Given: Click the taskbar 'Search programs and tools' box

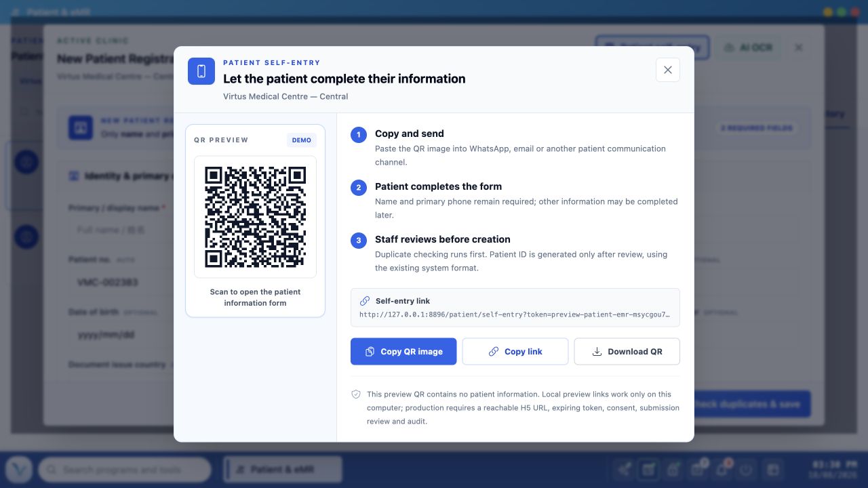Looking at the screenshot, I should tap(125, 470).
